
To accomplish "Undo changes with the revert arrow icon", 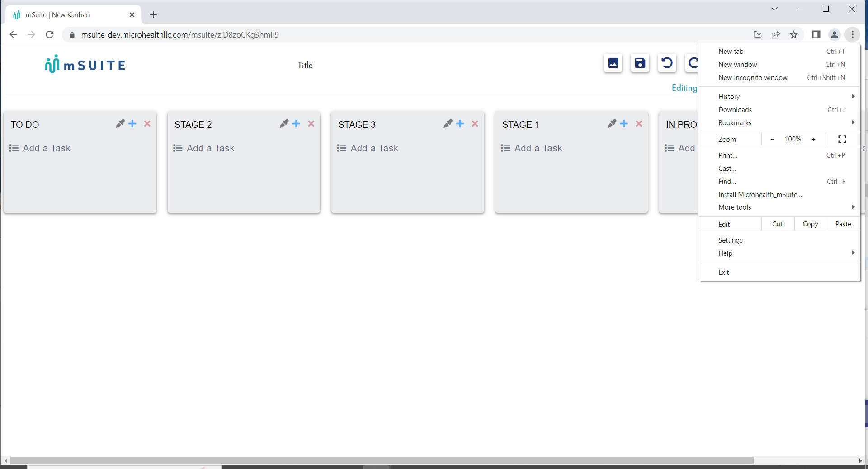I will [667, 63].
